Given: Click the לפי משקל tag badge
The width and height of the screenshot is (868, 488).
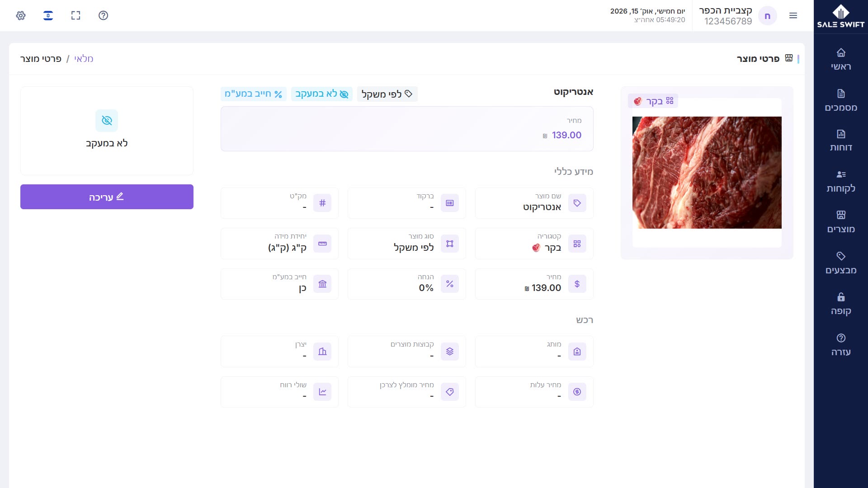Looking at the screenshot, I should [x=387, y=94].
